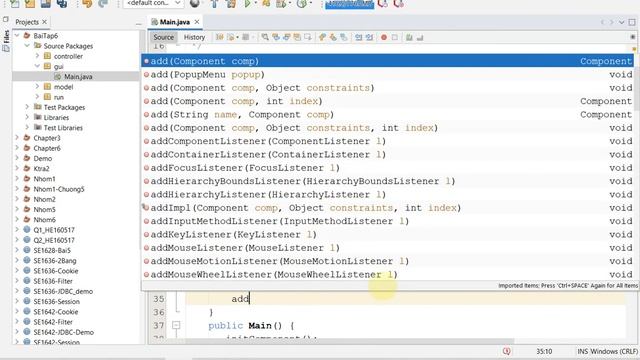This screenshot has width=640, height=360.
Task: Jump to next bookmark icon
Action: pos(333,37)
